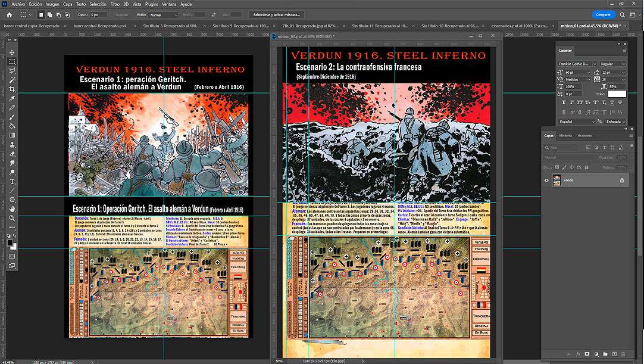
Task: Switch to the Acciones tab
Action: point(584,135)
